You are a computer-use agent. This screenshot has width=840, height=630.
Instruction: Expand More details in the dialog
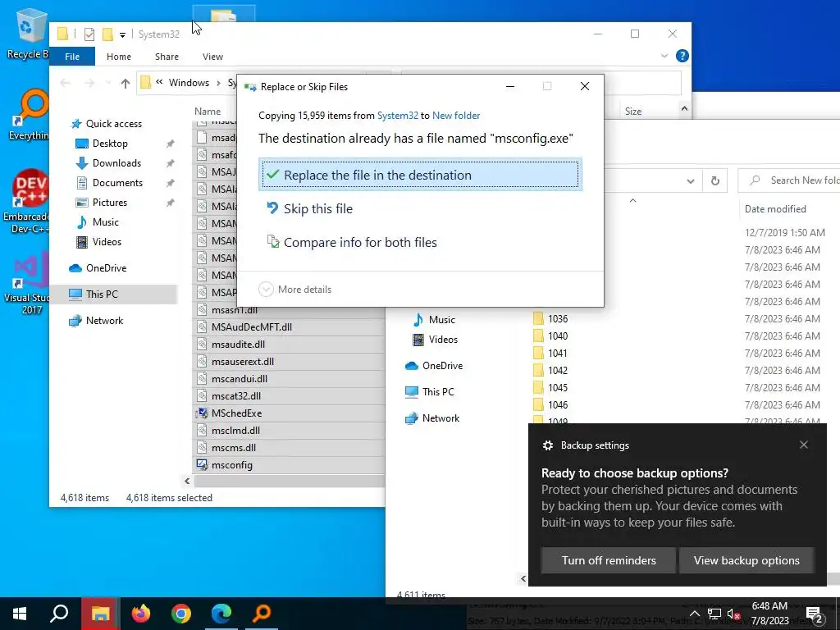point(295,290)
